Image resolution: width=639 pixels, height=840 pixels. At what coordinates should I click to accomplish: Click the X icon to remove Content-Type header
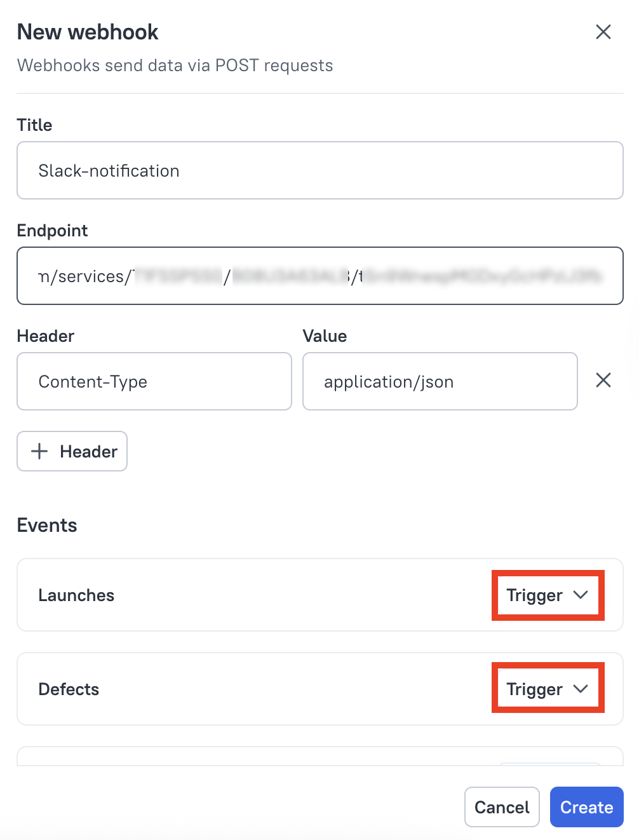tap(603, 380)
